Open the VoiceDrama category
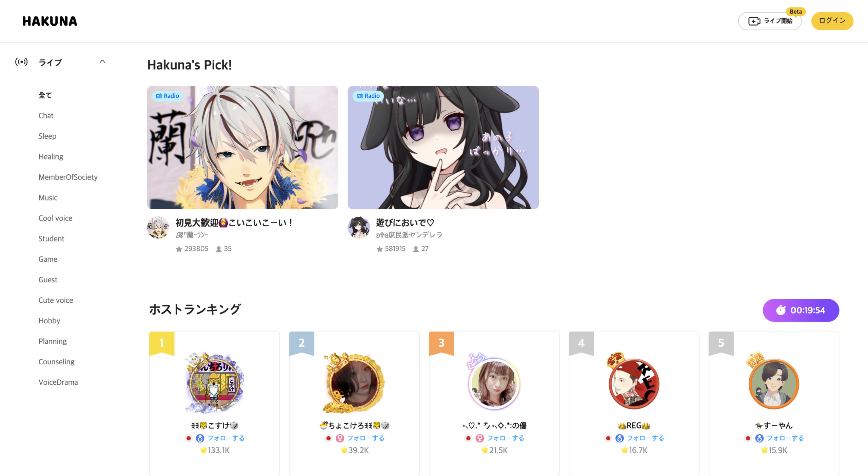The height and width of the screenshot is (476, 868). [58, 382]
